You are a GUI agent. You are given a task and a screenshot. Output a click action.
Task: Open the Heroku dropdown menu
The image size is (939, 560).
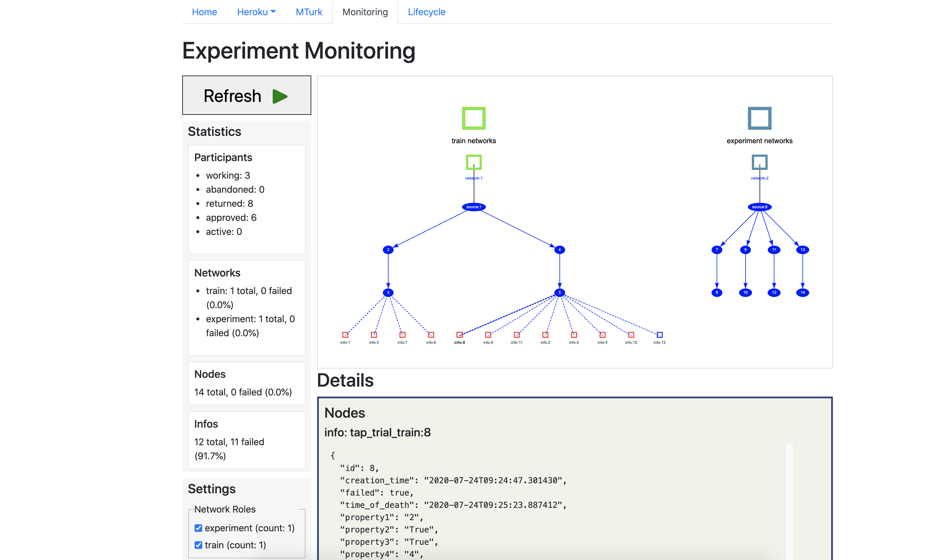pyautogui.click(x=256, y=12)
